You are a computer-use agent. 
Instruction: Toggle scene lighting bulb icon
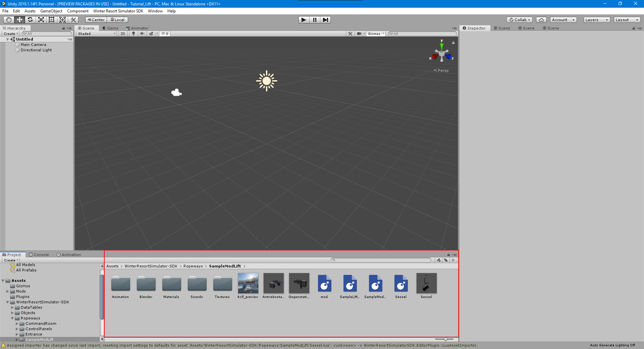pos(133,34)
